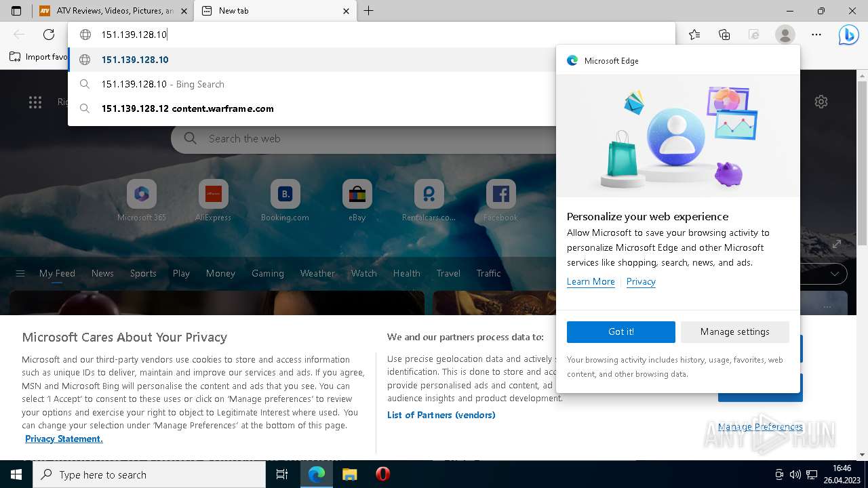Open Opera browser taskbar icon
This screenshot has width=868, height=488.
point(382,474)
